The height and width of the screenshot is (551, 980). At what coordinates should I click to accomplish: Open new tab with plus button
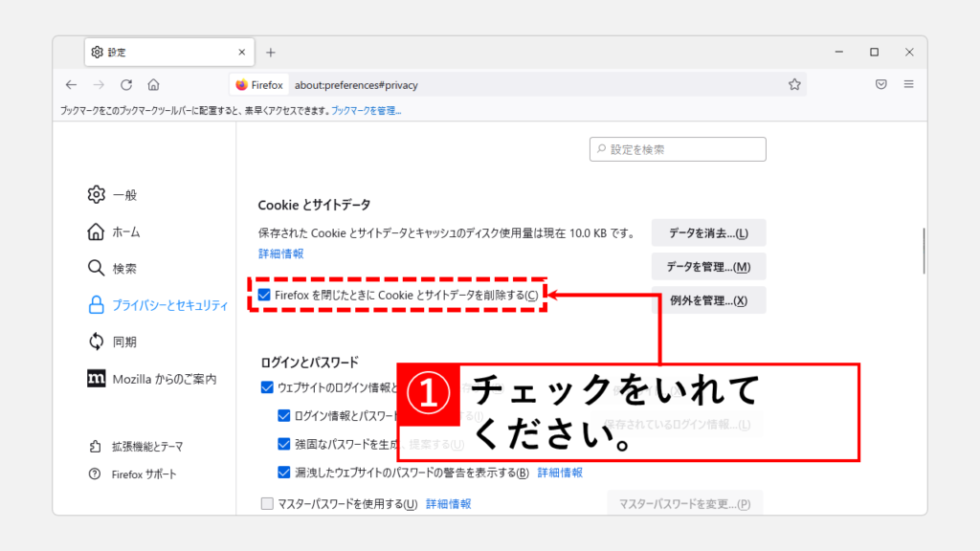(x=271, y=53)
